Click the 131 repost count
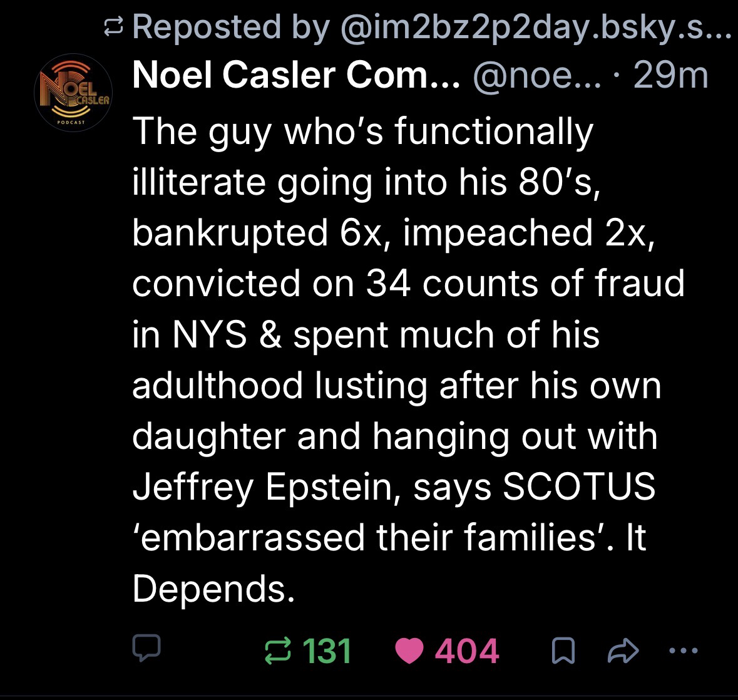The image size is (738, 700). pyautogui.click(x=325, y=650)
